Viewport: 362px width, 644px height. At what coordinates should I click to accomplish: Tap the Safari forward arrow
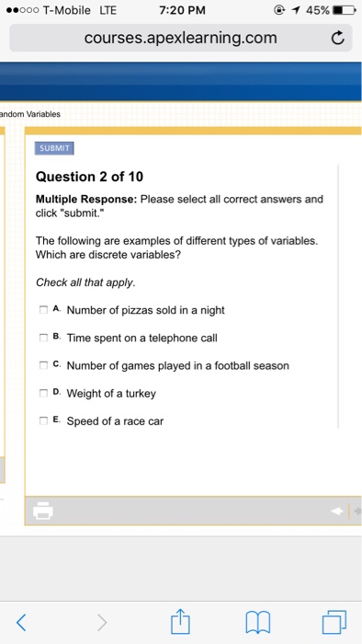click(x=102, y=622)
